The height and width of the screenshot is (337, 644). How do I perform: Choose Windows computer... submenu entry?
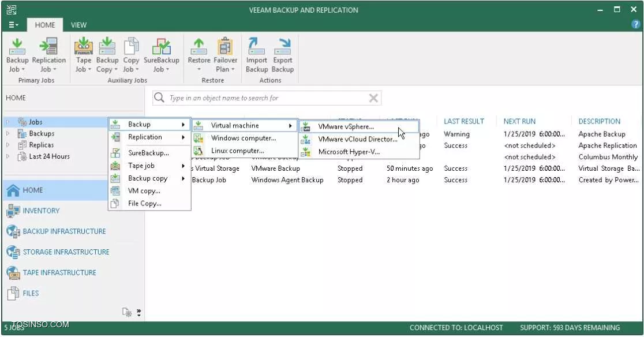244,138
